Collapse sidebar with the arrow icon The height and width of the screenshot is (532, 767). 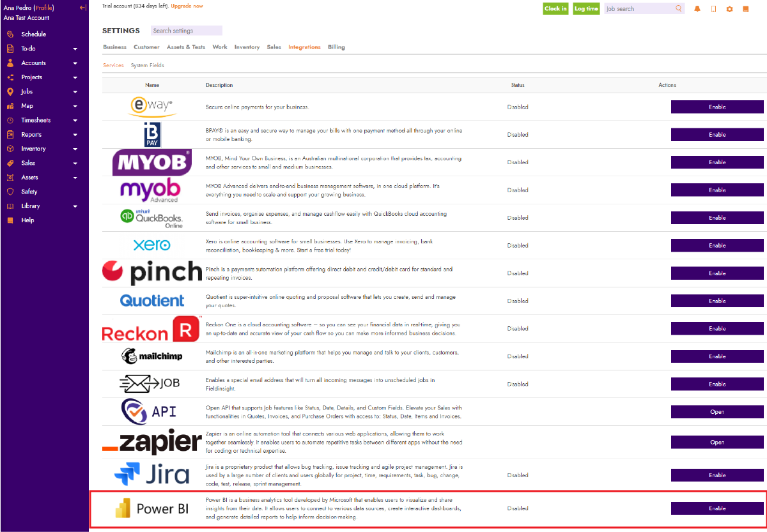tap(82, 8)
